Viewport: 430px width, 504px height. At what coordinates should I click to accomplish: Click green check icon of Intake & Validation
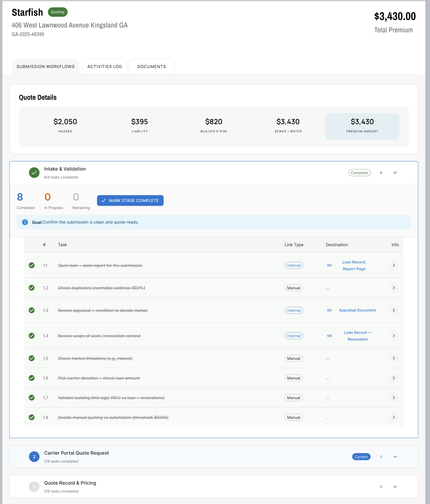[34, 173]
